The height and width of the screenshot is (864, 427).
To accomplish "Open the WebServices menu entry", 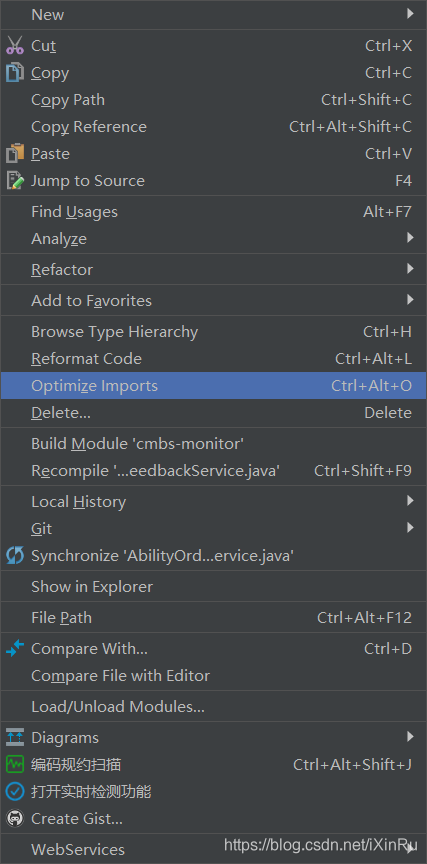I will click(x=213, y=849).
